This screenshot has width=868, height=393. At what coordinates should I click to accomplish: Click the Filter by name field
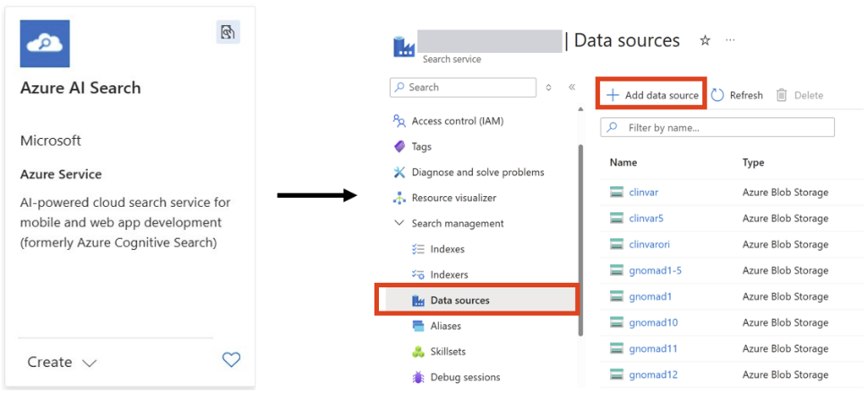click(717, 127)
